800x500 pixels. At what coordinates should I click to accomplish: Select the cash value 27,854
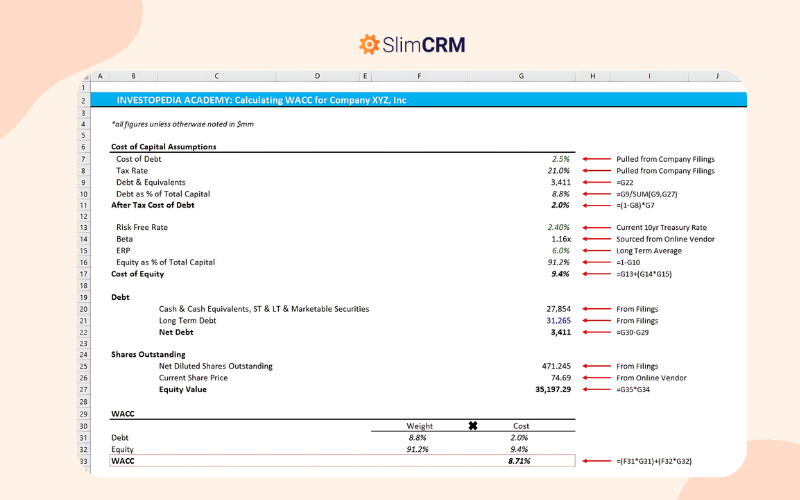[558, 309]
